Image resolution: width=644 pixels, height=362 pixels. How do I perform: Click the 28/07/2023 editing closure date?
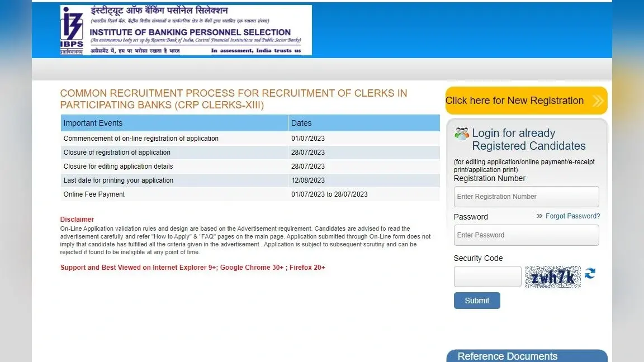point(308,166)
